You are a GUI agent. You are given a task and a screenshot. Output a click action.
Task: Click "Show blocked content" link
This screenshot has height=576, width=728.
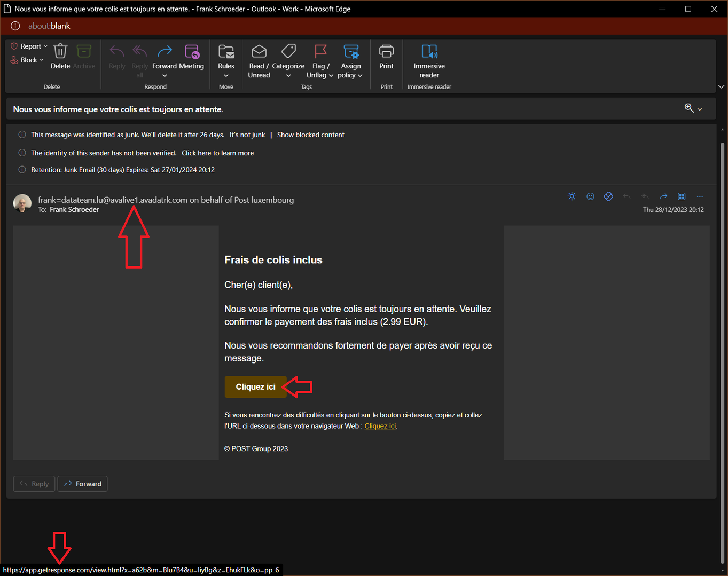click(310, 135)
